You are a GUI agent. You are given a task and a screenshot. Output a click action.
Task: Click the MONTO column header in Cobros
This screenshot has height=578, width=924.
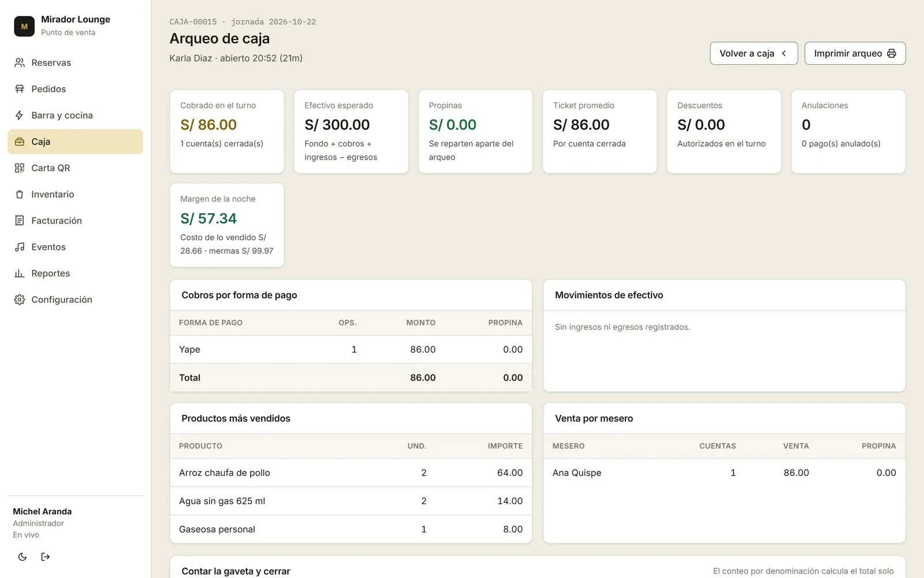pyautogui.click(x=420, y=323)
